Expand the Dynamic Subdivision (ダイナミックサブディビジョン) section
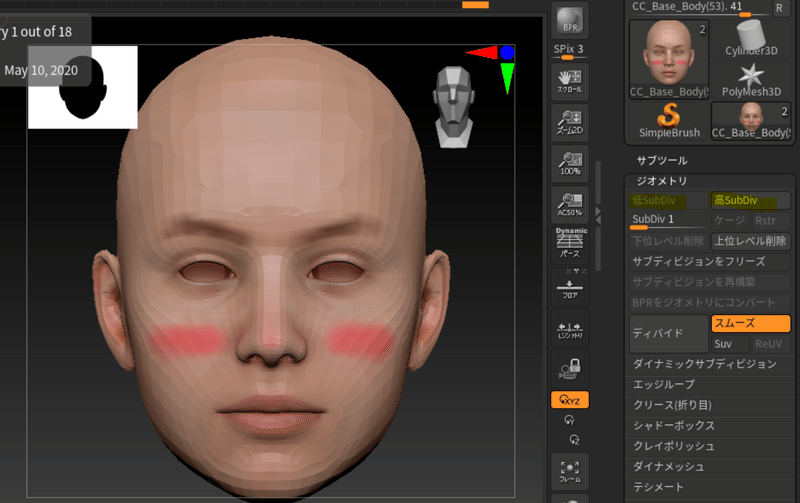Image resolution: width=800 pixels, height=503 pixels. pyautogui.click(x=704, y=364)
